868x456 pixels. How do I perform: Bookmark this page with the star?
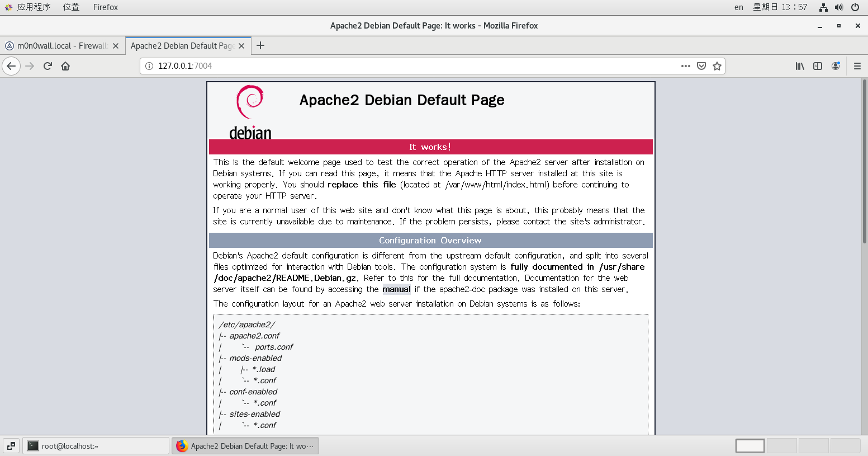tap(717, 66)
